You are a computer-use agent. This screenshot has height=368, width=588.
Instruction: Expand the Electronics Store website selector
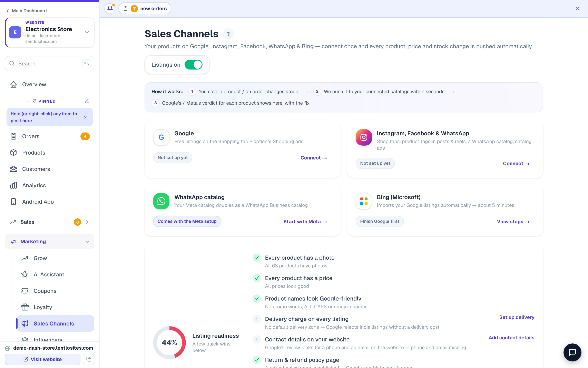pos(87,32)
